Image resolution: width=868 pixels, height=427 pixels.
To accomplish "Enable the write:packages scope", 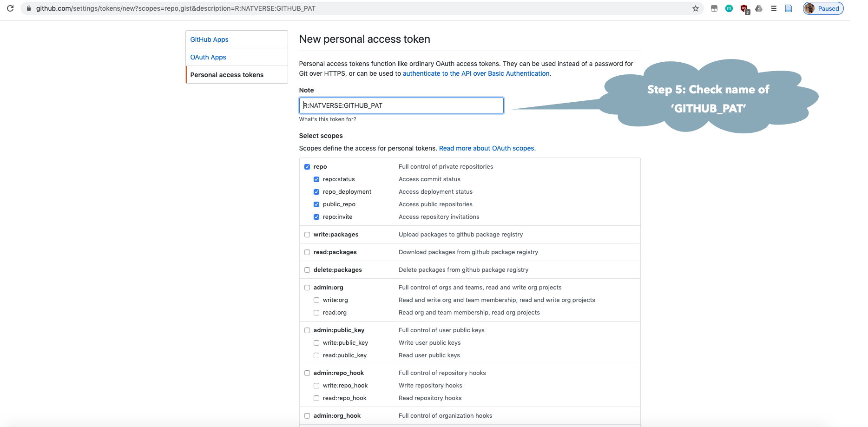I will tap(307, 235).
